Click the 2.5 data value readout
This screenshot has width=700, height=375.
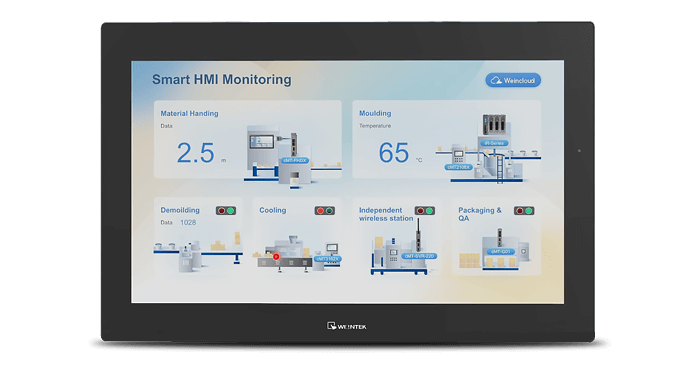pos(196,153)
